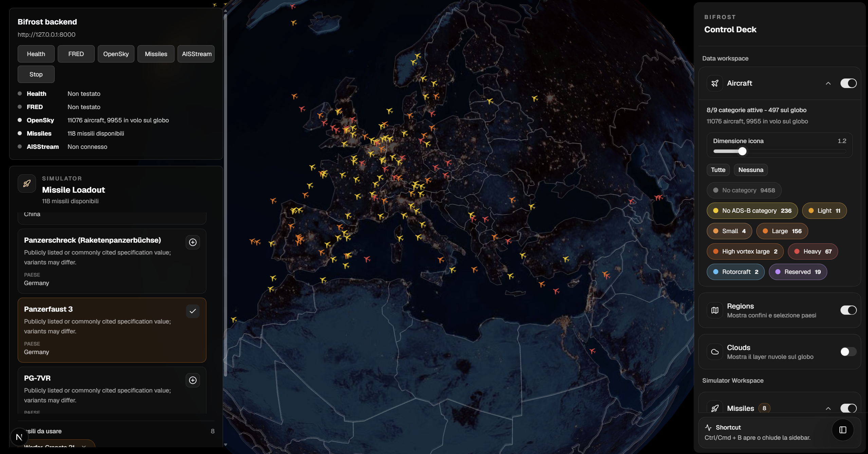Toggle the Large 156 category chip
This screenshot has width=868, height=454.
(x=782, y=231)
